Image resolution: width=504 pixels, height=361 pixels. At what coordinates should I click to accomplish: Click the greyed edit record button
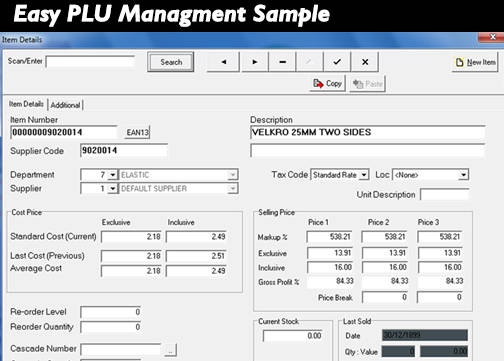click(x=309, y=62)
